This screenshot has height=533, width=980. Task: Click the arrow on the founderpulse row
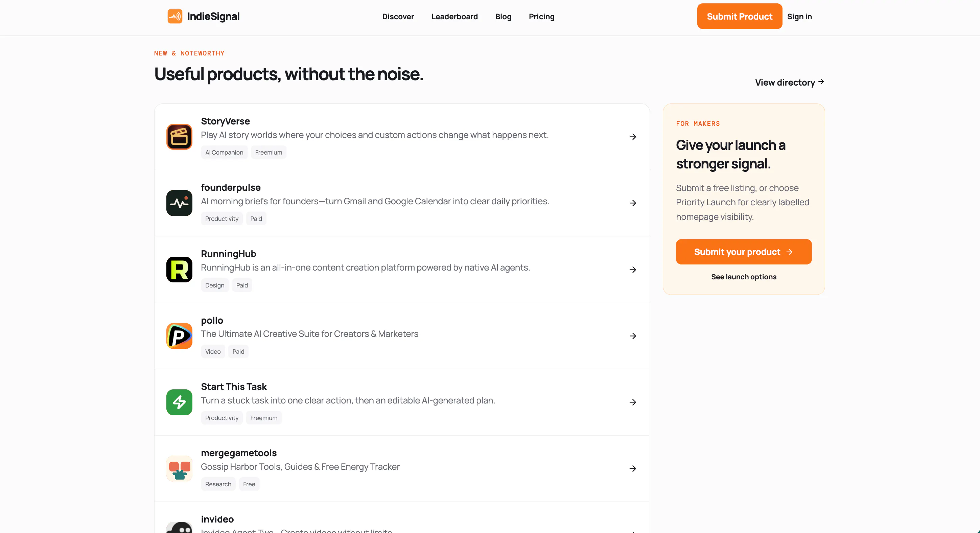633,203
